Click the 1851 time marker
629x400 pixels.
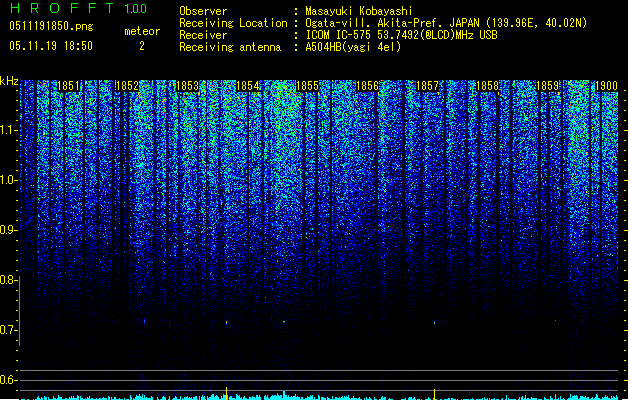click(x=68, y=86)
